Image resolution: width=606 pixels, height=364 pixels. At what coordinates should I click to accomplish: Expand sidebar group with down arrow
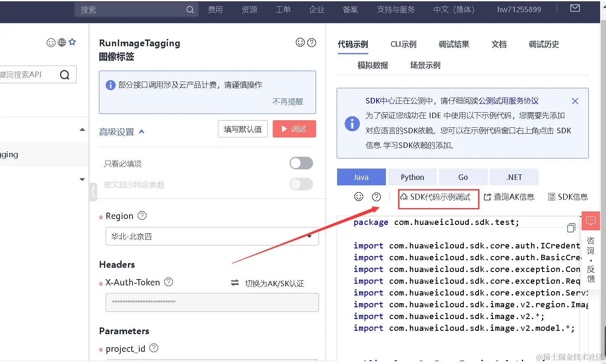click(x=82, y=179)
